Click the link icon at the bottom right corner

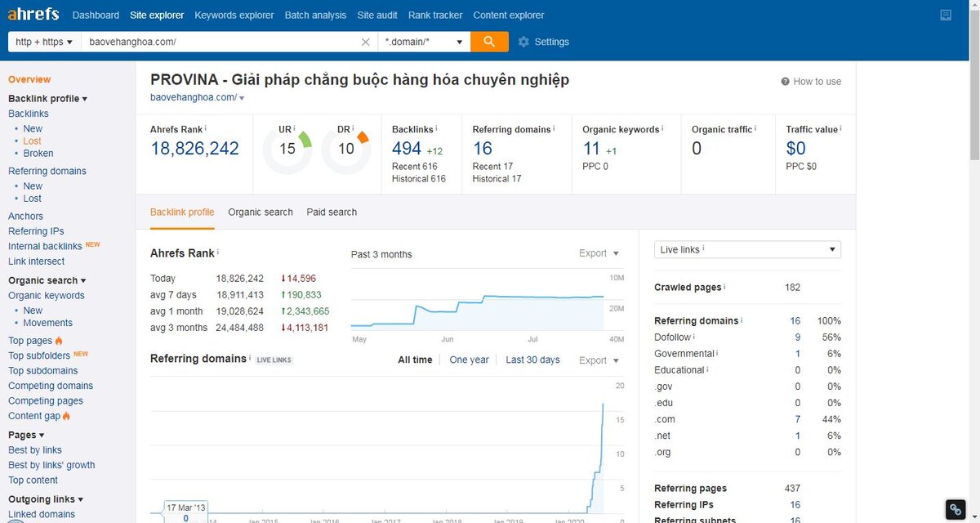tap(955, 508)
